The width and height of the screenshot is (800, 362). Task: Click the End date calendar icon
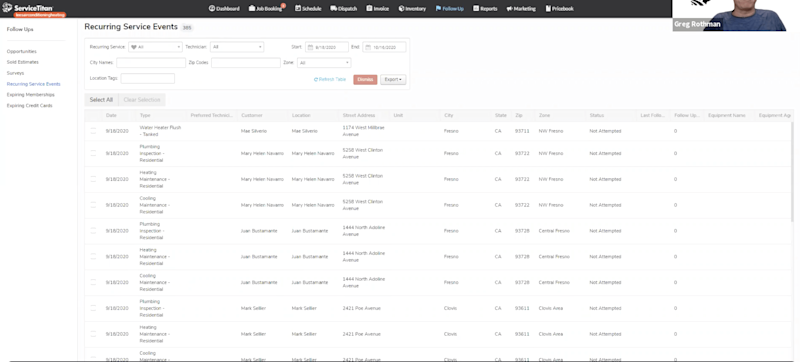(x=368, y=47)
